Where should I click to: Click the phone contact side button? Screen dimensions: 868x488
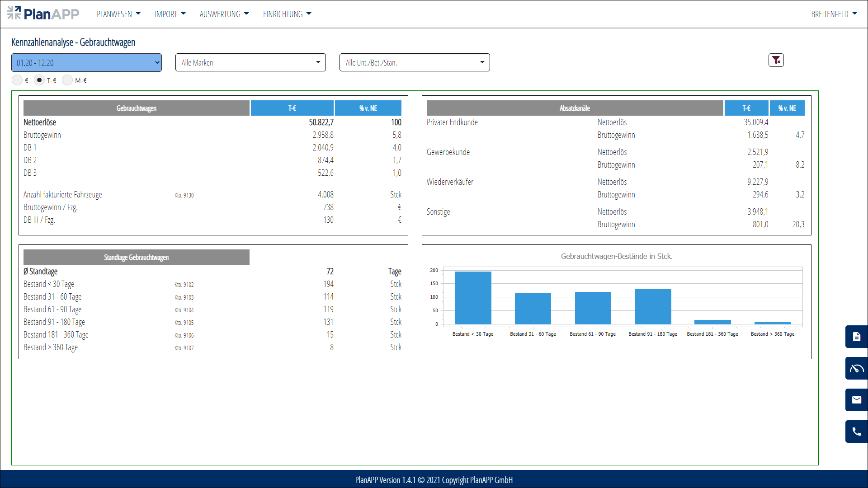tap(856, 432)
